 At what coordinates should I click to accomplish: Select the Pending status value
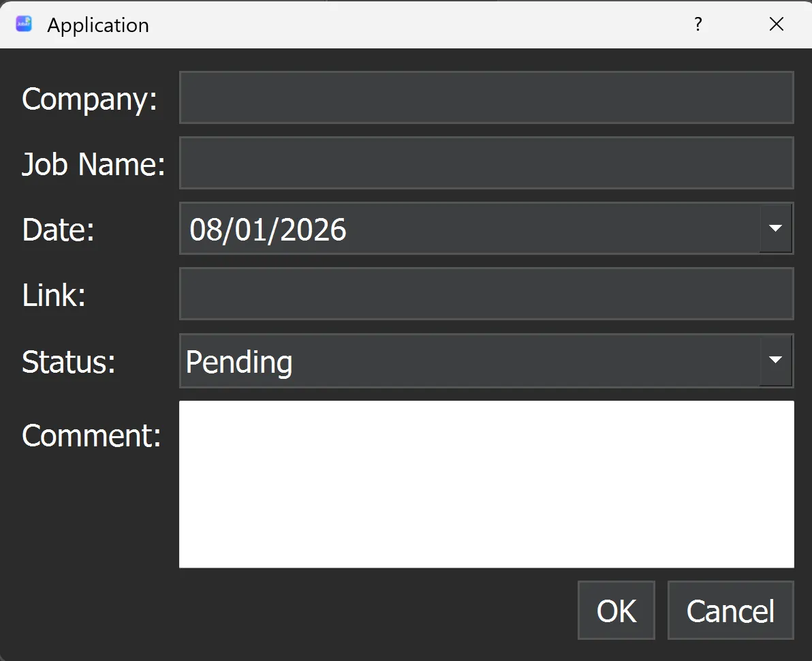tap(238, 362)
